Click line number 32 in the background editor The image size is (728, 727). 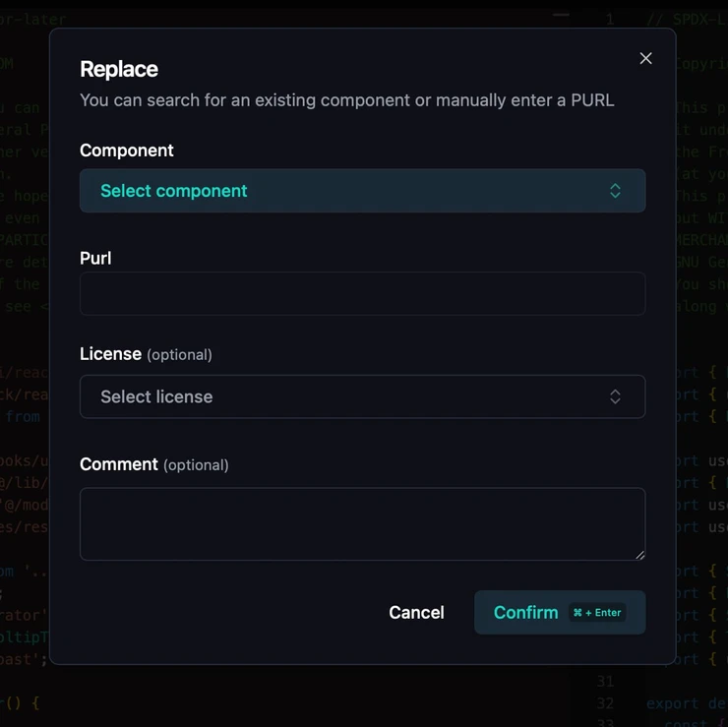click(605, 703)
